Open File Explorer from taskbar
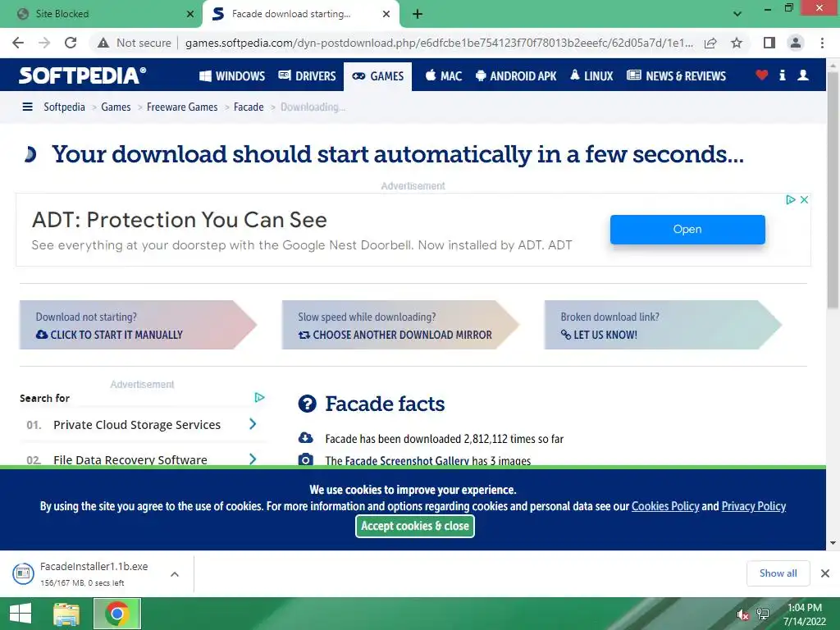Viewport: 840px width, 630px height. pos(66,614)
